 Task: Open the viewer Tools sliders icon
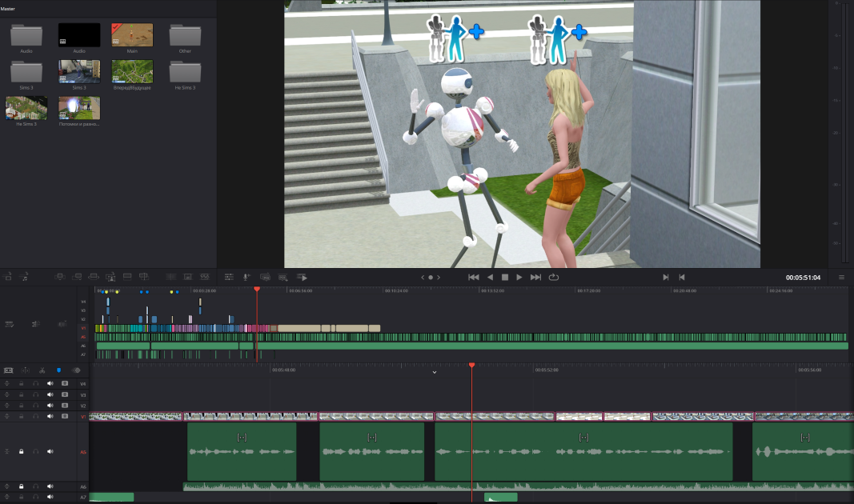click(x=229, y=277)
